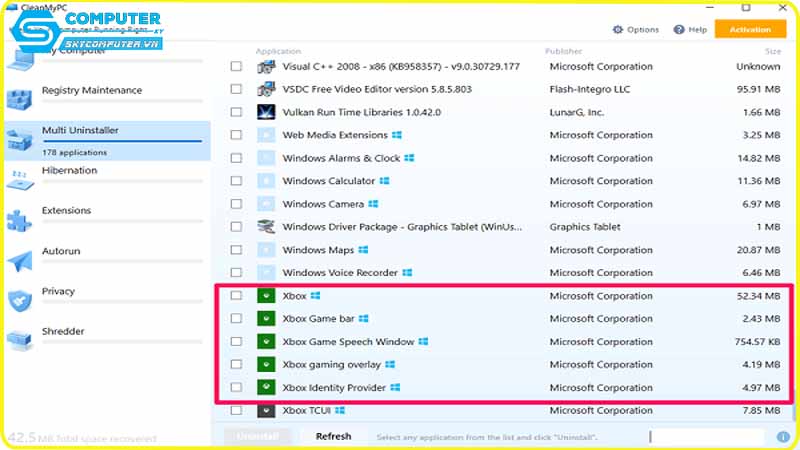Enable checkbox for VSDC Free Video Editor
The image size is (800, 450).
[x=236, y=89]
